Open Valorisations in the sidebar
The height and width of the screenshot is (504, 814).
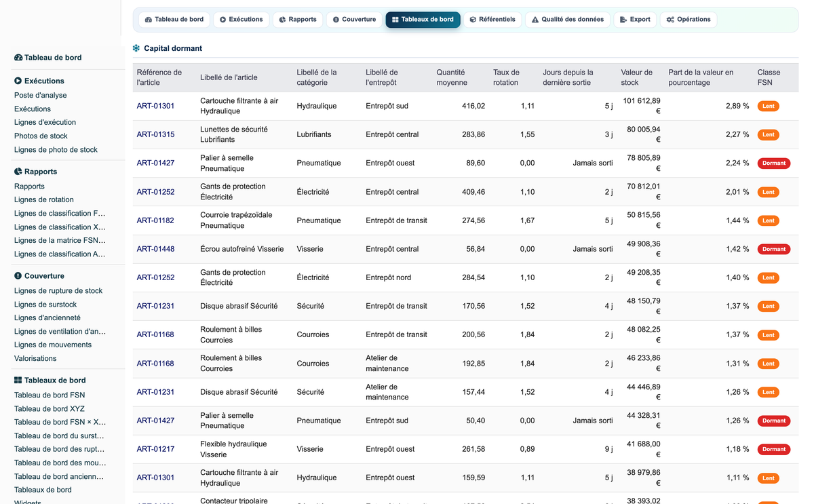(35, 359)
